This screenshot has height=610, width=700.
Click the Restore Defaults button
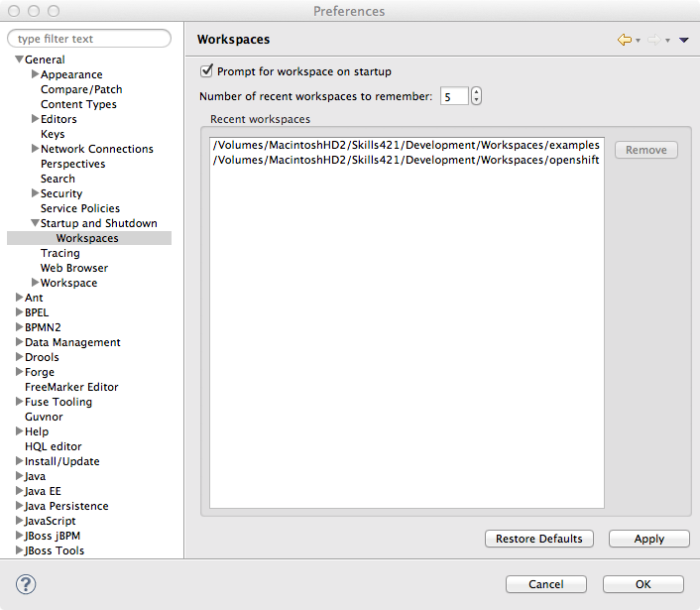[538, 539]
